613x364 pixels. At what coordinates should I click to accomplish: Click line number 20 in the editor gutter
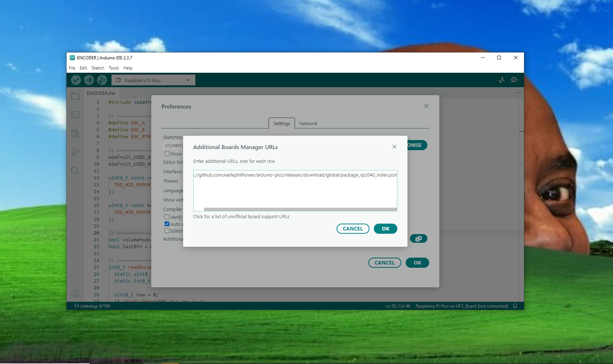(96, 233)
